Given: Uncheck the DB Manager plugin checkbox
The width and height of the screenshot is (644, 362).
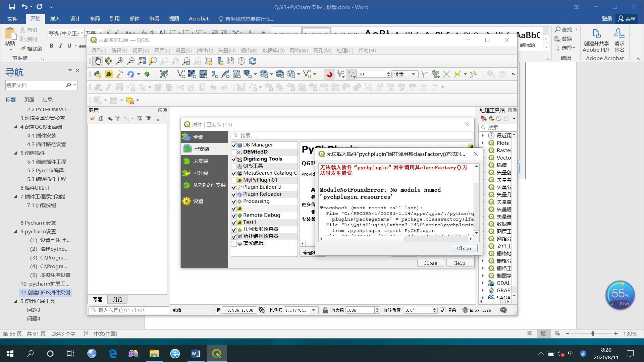Looking at the screenshot, I should pyautogui.click(x=234, y=145).
